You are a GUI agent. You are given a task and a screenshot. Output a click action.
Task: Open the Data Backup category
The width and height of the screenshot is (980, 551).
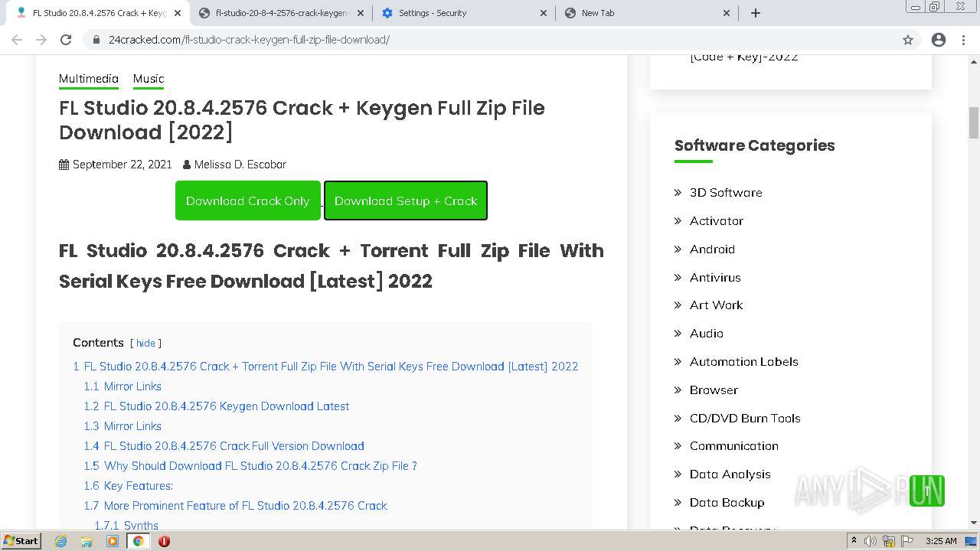727,503
